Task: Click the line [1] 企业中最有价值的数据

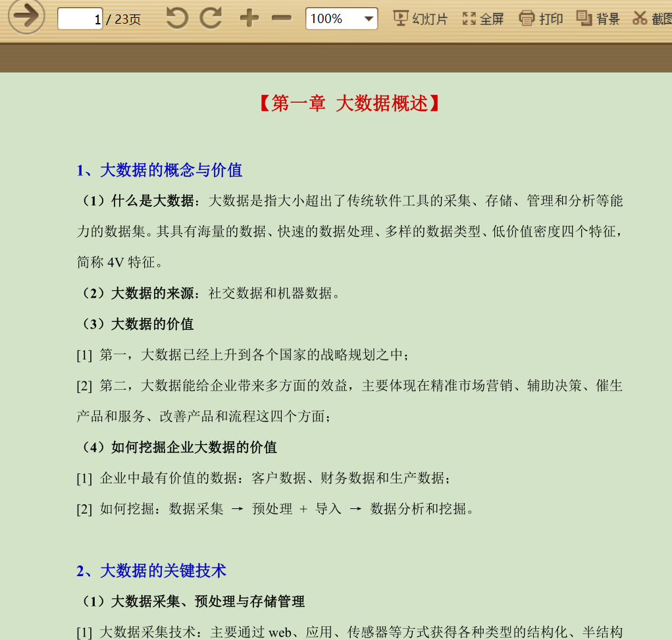Action: (x=263, y=479)
